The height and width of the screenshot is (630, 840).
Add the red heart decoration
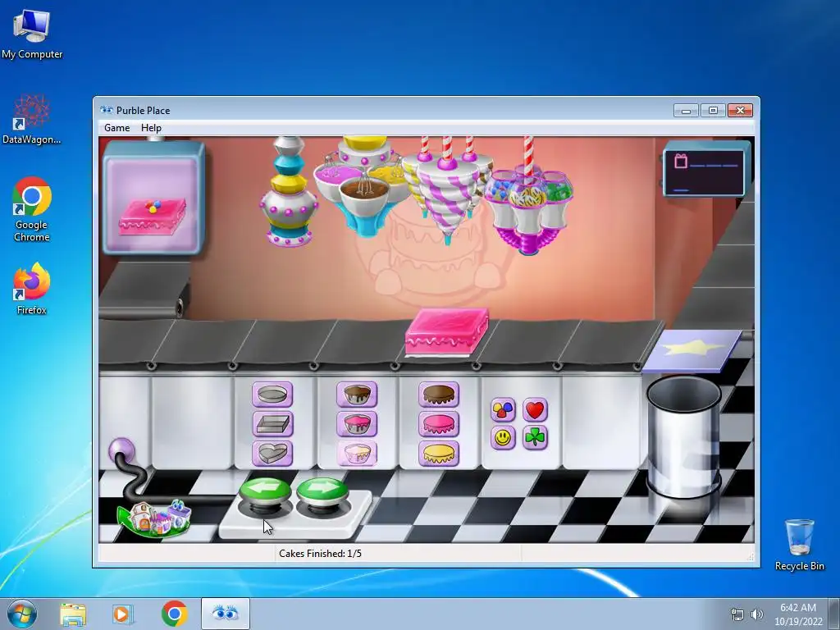pos(535,410)
